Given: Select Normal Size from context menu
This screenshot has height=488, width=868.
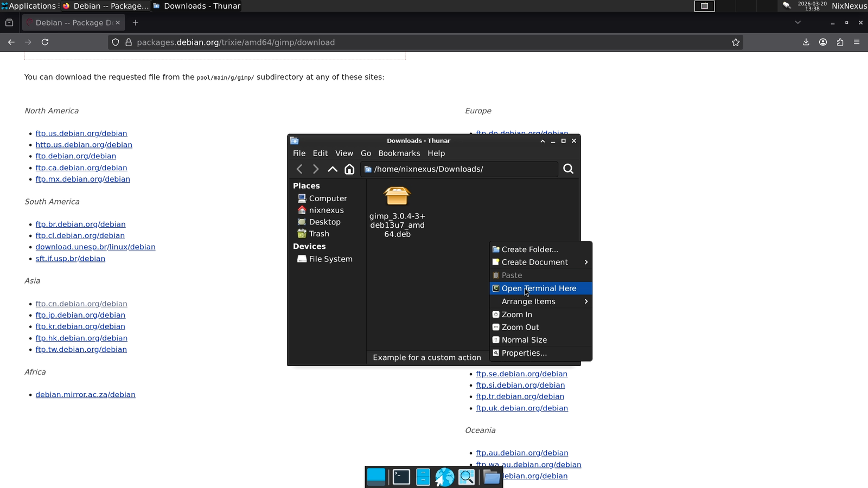Looking at the screenshot, I should click(x=540, y=340).
